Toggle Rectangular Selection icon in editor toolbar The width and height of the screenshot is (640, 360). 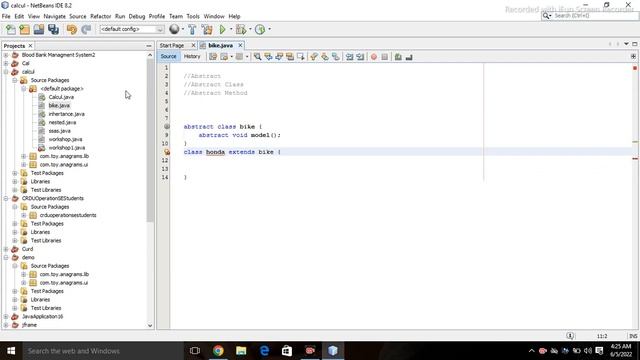[x=301, y=57]
